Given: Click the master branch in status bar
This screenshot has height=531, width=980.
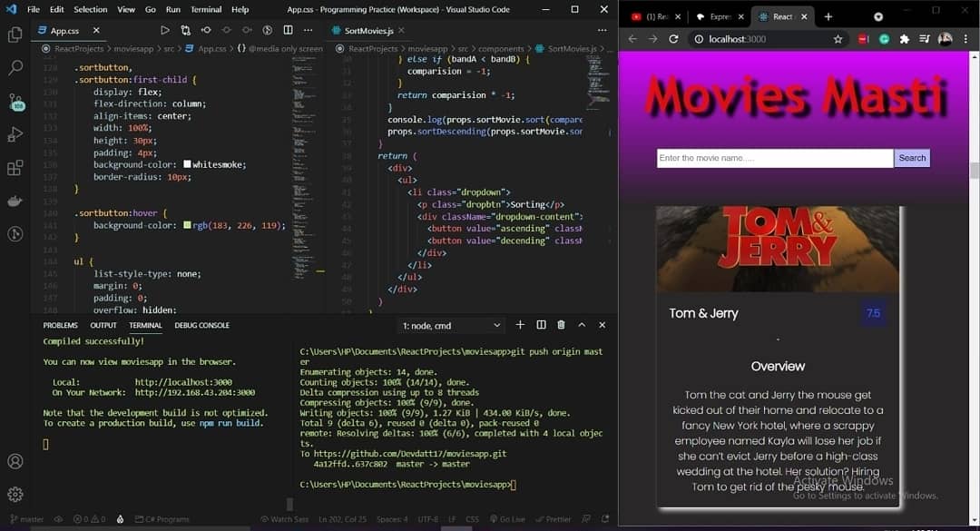Looking at the screenshot, I should coord(27,519).
